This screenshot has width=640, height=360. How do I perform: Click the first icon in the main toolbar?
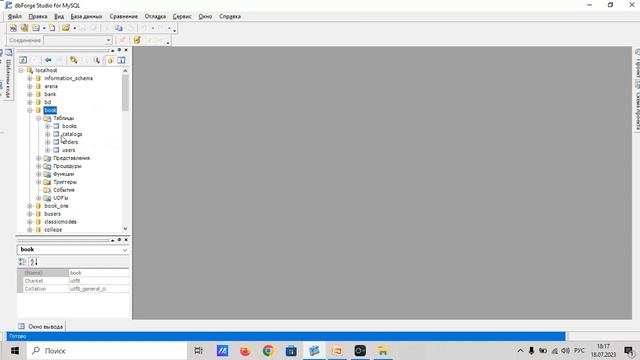(13, 28)
